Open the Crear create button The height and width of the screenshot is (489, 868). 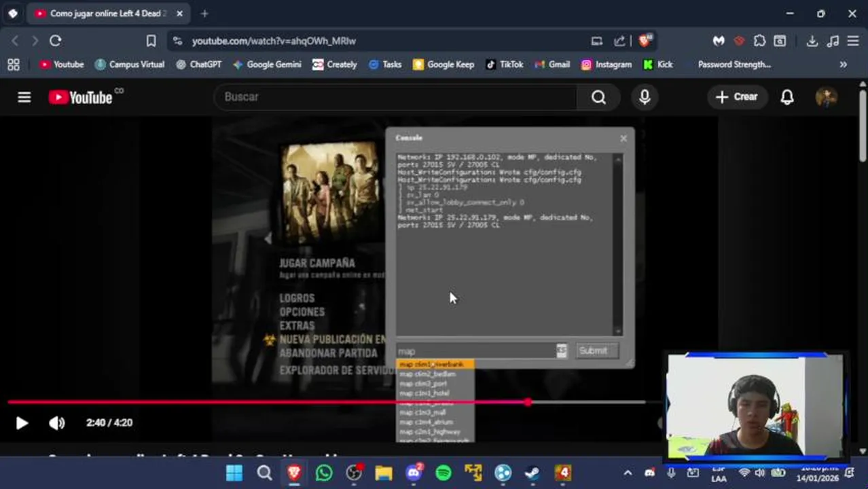(x=736, y=97)
